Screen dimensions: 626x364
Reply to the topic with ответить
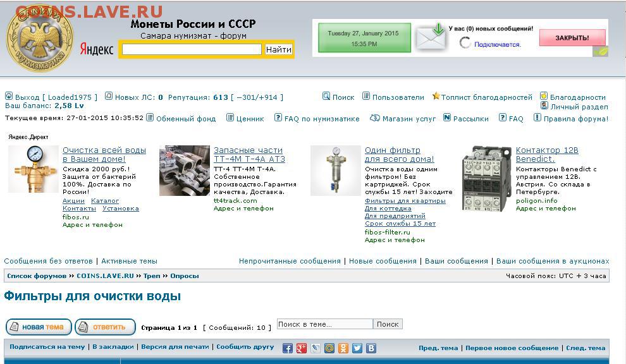[x=106, y=327]
